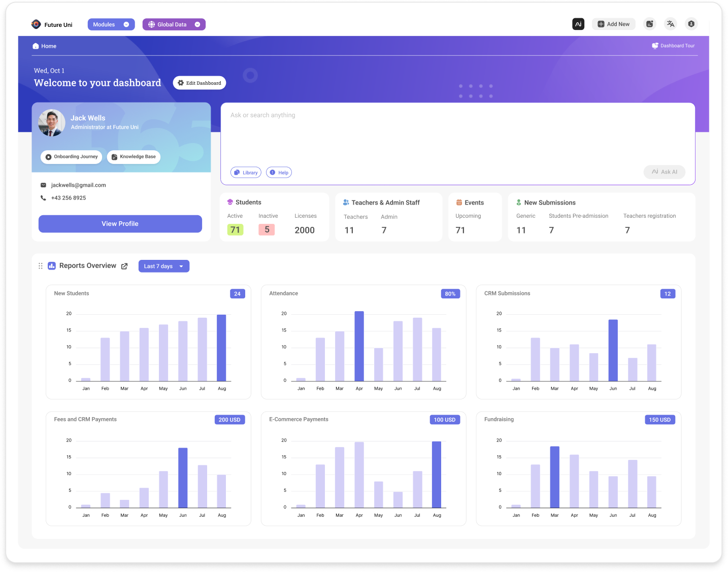Grab the Reports Overview drag handle

click(41, 266)
